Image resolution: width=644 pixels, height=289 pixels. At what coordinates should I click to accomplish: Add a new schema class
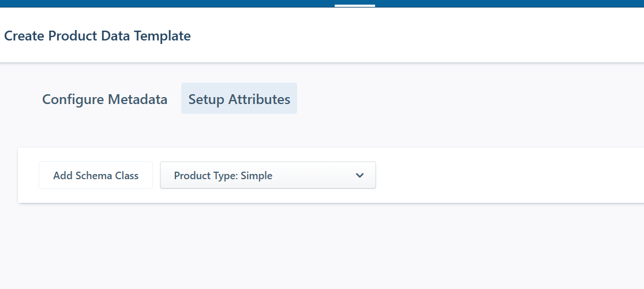coord(96,175)
